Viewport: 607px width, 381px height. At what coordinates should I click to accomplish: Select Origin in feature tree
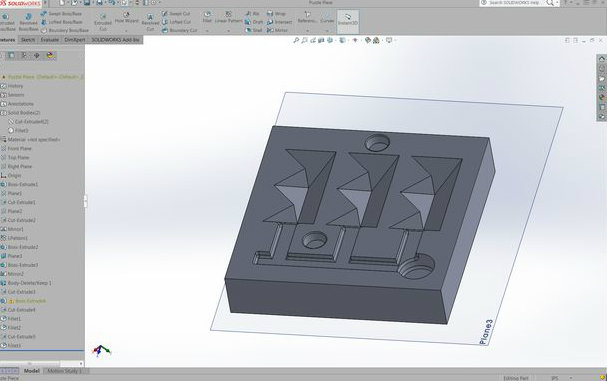11,175
